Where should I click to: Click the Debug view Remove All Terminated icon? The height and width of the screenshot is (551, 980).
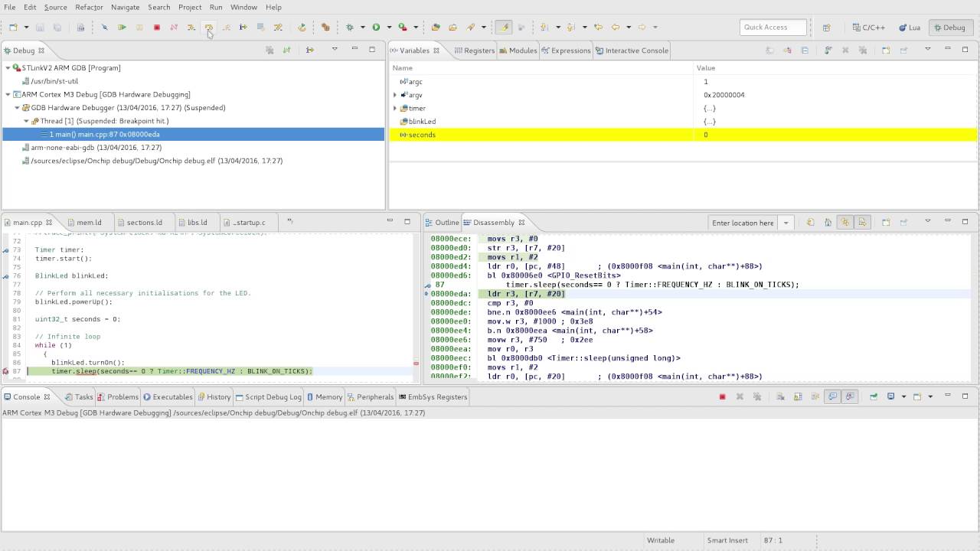[269, 51]
